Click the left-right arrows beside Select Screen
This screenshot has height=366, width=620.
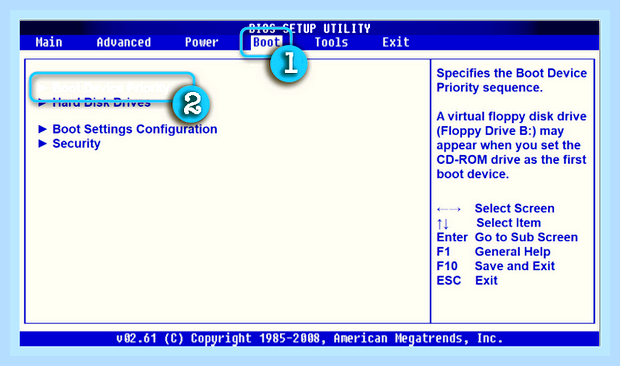pos(448,209)
